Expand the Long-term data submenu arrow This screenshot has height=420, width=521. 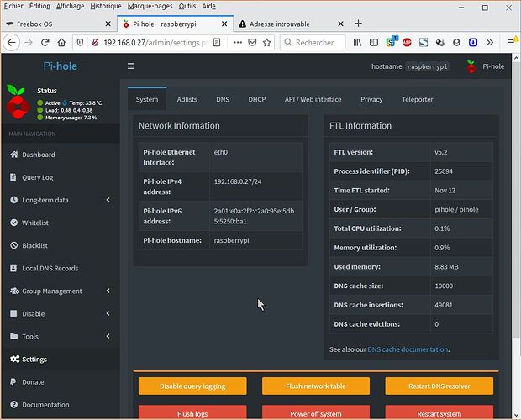[108, 200]
